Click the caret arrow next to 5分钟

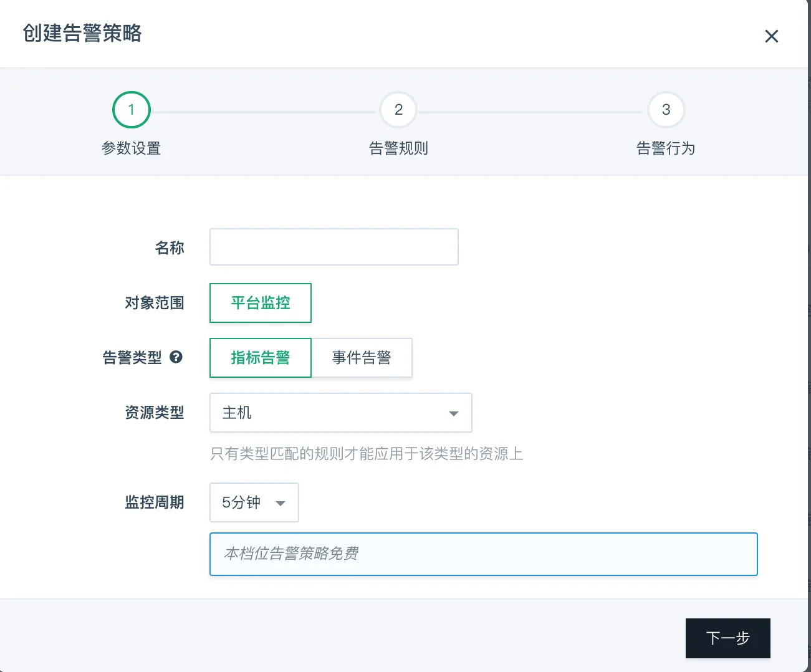(281, 503)
